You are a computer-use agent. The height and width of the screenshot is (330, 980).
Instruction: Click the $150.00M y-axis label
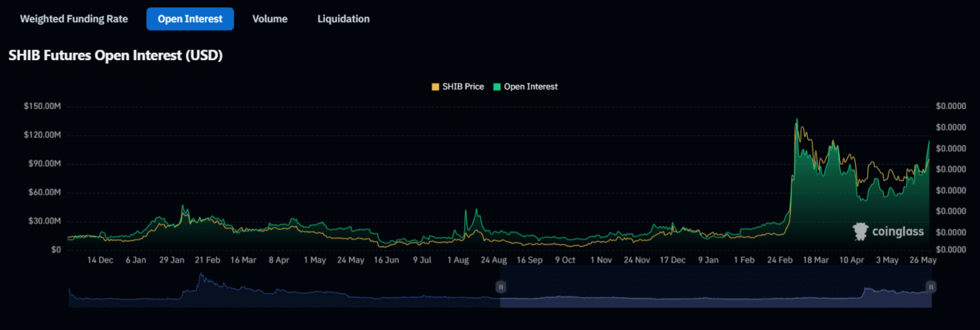[42, 106]
